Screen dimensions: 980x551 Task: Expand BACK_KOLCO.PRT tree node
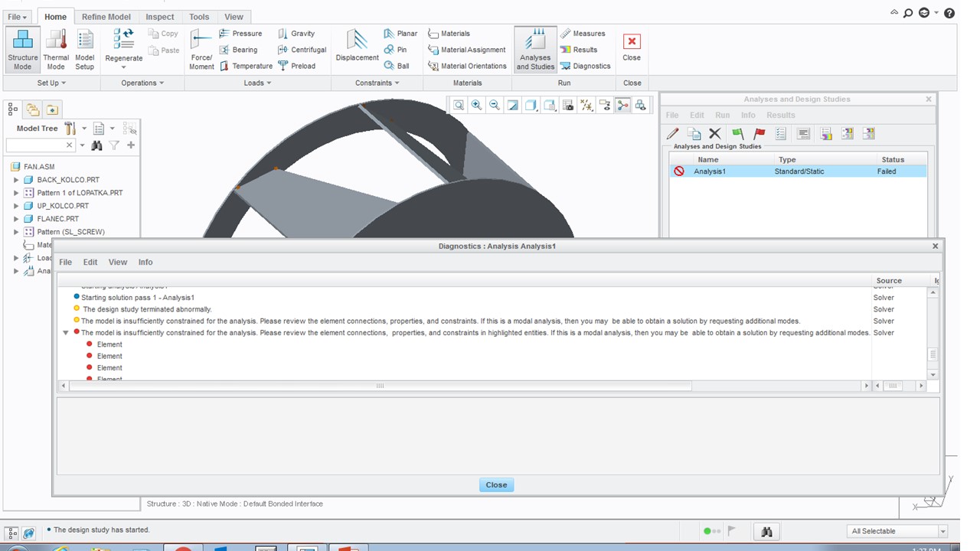[16, 180]
